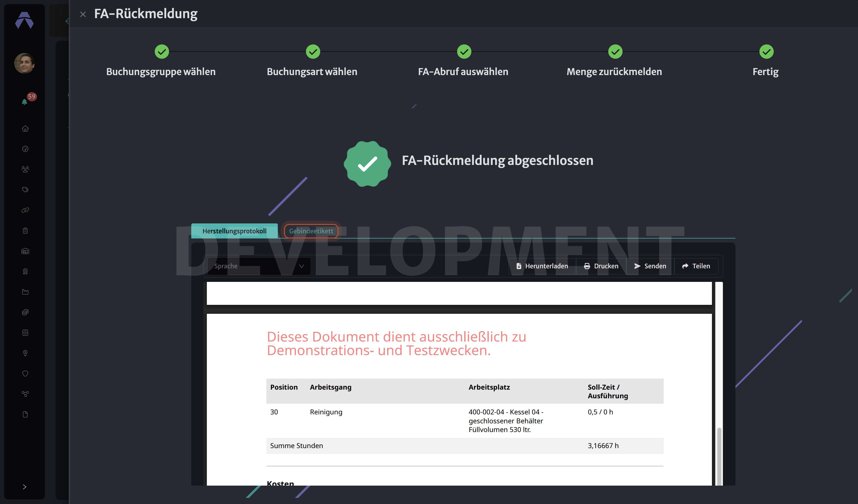Click the app logo at top of sidebar

[25, 20]
